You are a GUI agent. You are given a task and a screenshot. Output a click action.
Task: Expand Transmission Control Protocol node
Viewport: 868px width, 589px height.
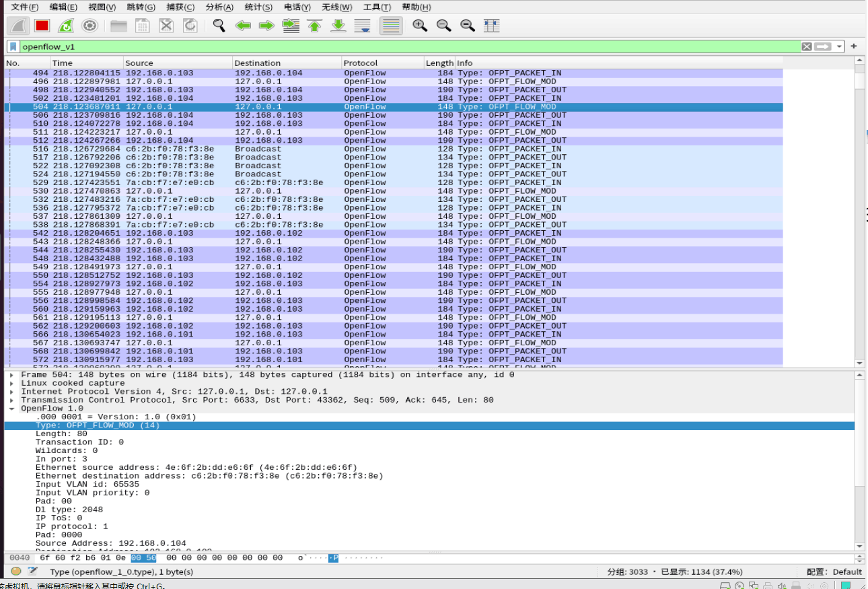point(11,400)
